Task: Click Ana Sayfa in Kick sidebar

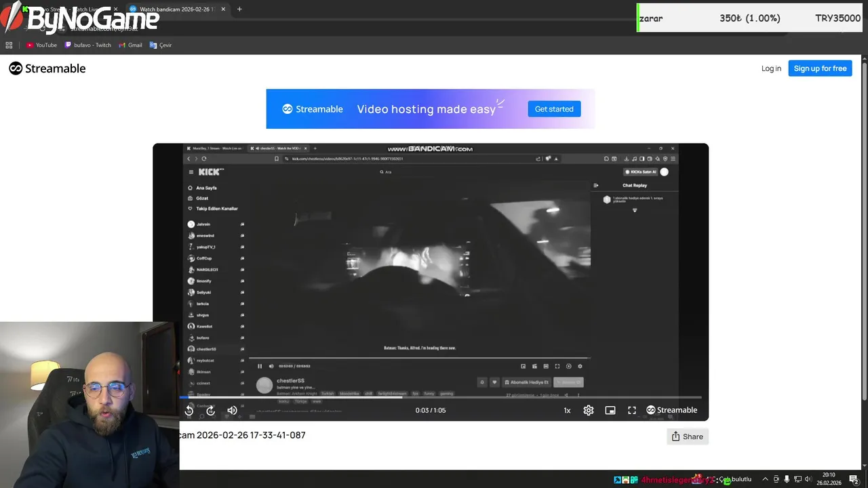Action: tap(206, 188)
